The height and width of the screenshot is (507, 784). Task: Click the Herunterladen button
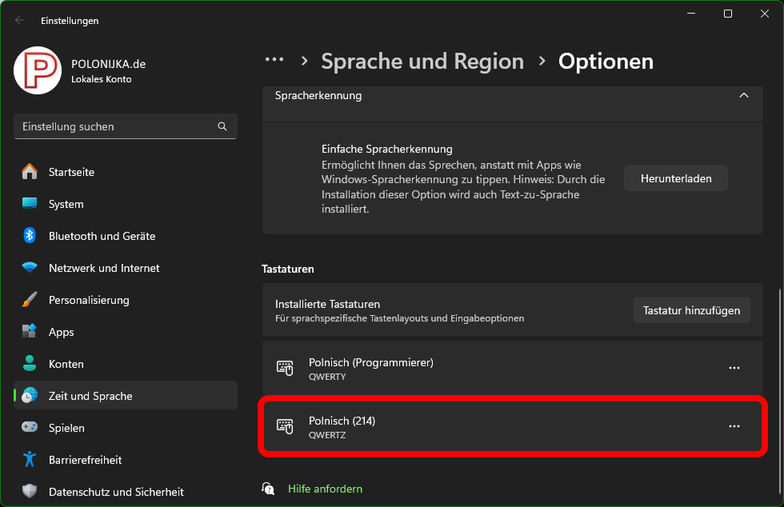pos(676,179)
